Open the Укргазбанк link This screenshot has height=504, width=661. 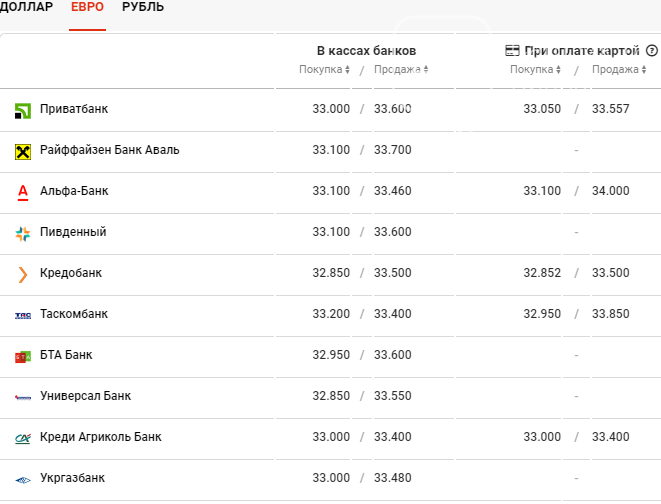tap(73, 478)
